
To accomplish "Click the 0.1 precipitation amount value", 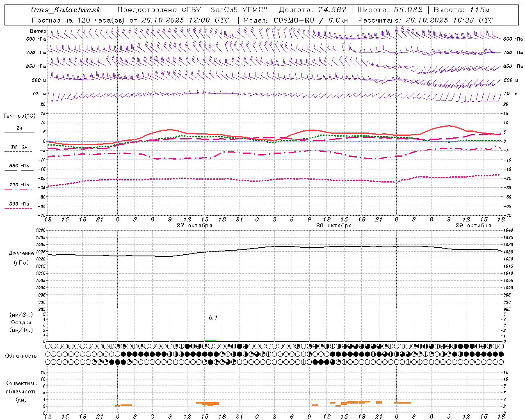I will pyautogui.click(x=213, y=318).
